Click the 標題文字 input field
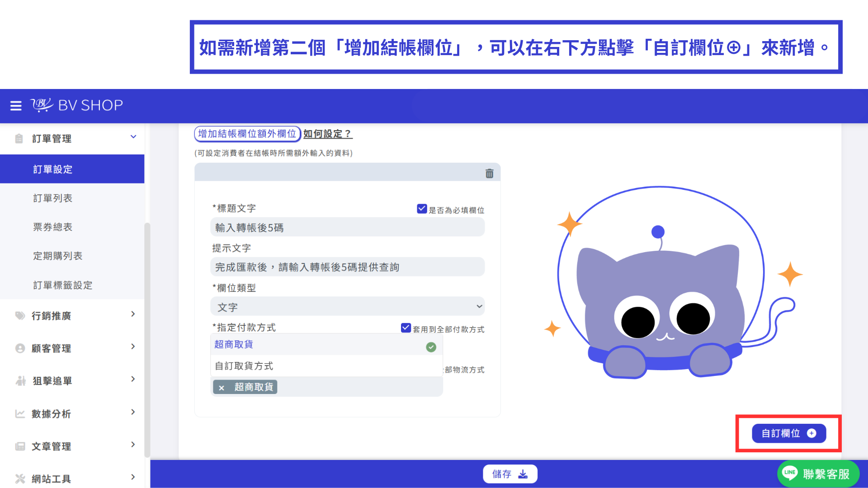Viewport: 868px width, 488px height. click(347, 227)
